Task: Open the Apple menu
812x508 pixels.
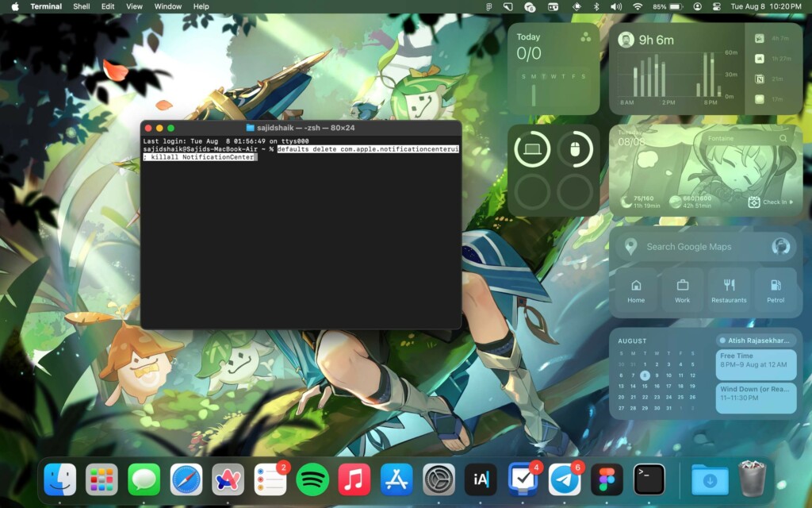Action: tap(14, 6)
